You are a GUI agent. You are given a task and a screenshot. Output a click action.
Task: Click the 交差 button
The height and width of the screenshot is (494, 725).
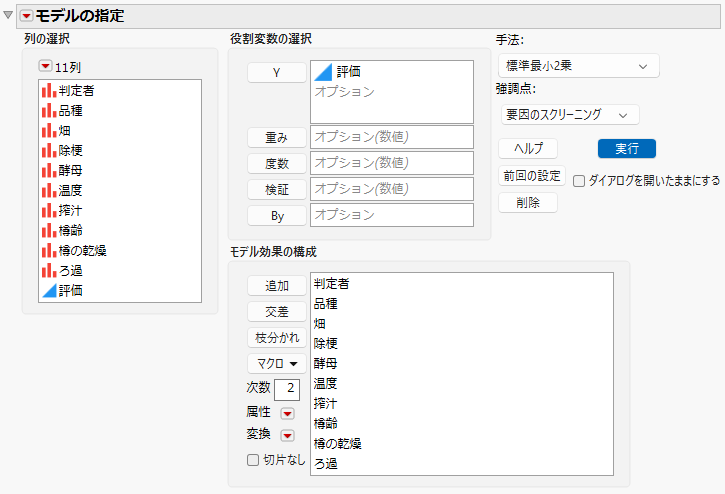point(276,311)
